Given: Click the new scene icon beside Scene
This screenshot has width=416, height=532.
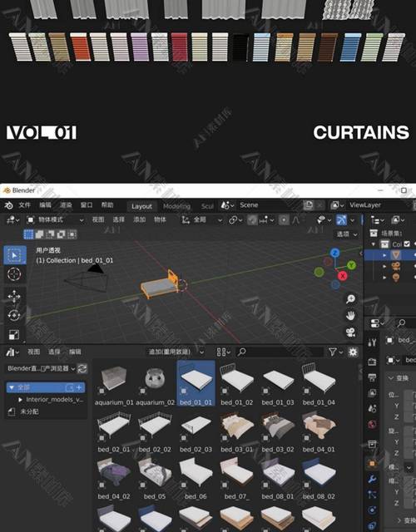Looking at the screenshot, I should 309,205.
